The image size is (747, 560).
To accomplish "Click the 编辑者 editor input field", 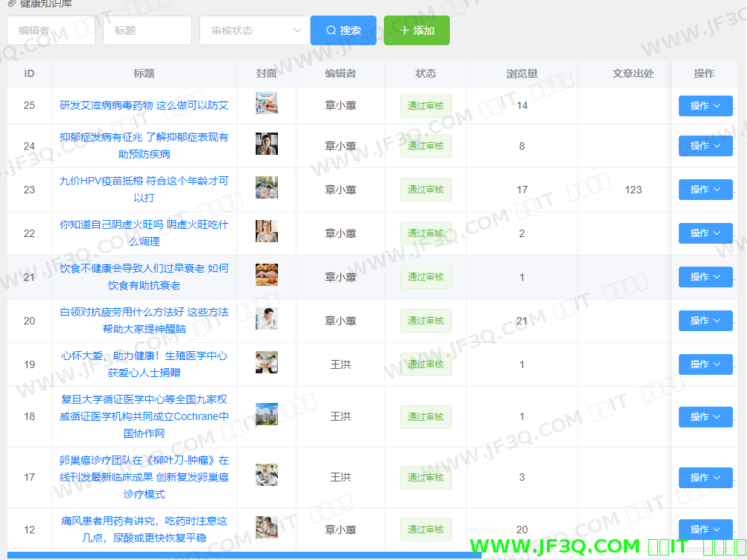I will pyautogui.click(x=50, y=30).
